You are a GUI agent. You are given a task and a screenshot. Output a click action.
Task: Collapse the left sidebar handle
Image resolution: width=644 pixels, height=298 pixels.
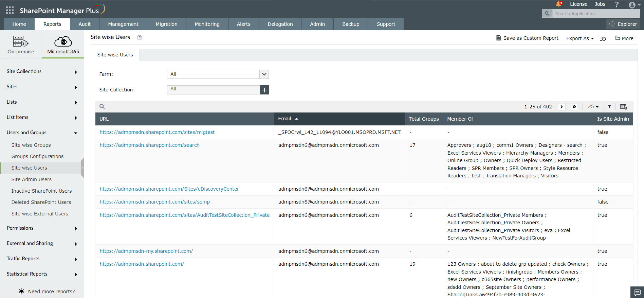(82, 168)
